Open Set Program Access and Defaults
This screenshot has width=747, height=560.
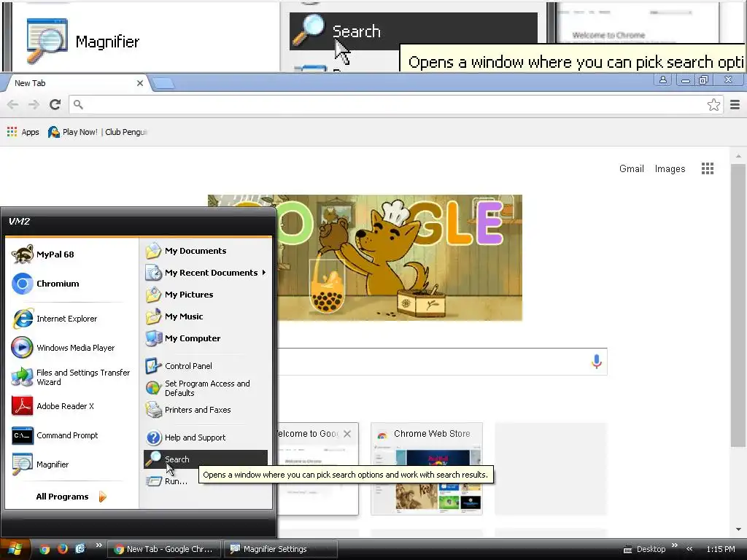(x=205, y=388)
